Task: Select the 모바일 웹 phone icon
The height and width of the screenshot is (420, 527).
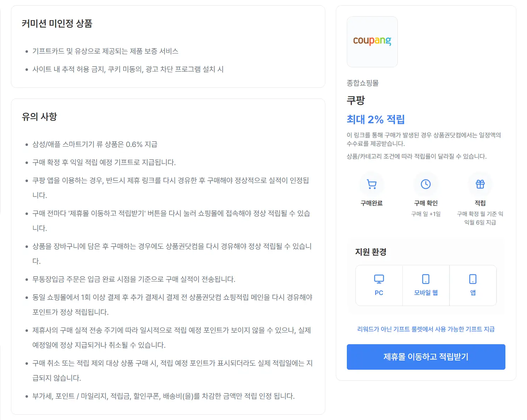Action: (x=426, y=279)
